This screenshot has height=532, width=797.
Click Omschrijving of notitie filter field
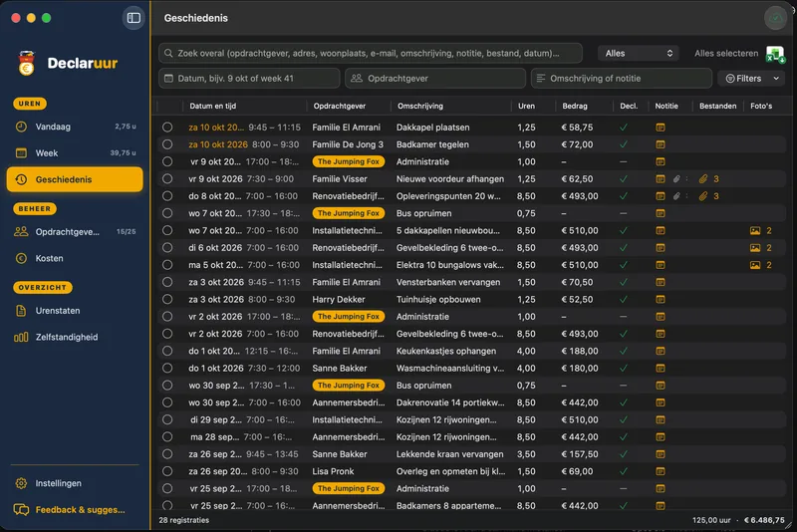(621, 79)
